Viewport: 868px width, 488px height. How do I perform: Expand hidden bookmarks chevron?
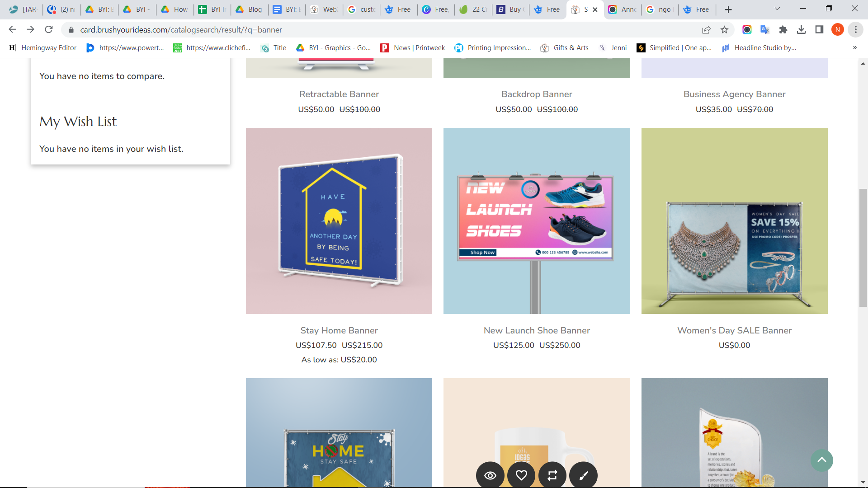click(x=854, y=48)
